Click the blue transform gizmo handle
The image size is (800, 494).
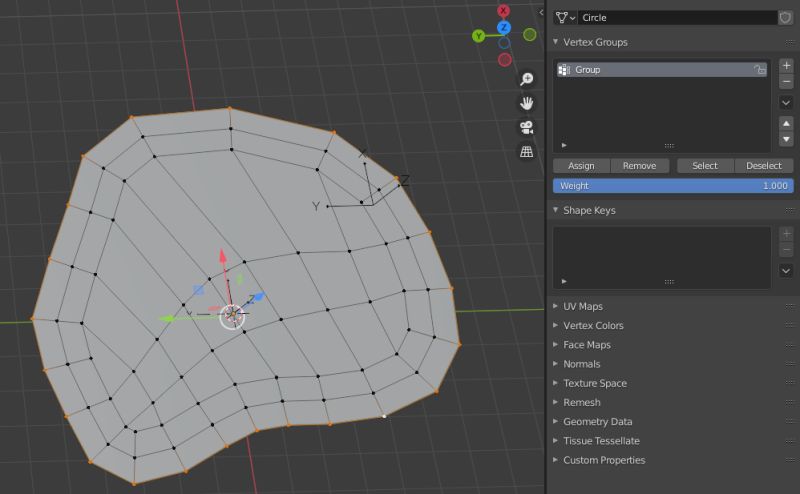[x=259, y=297]
